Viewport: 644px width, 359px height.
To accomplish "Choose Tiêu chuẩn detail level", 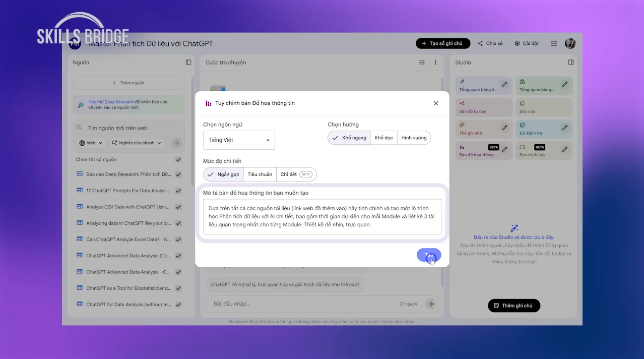I will pos(260,174).
